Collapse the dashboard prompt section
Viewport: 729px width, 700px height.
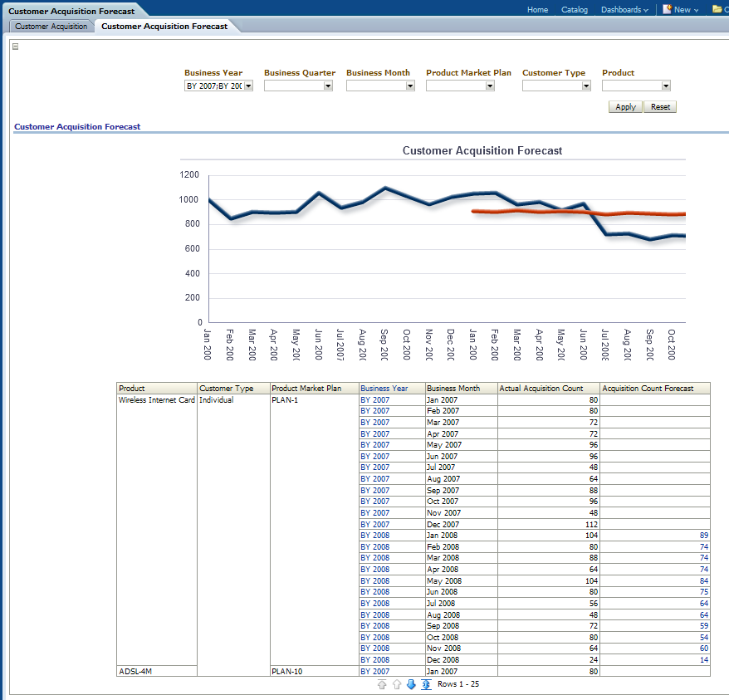[16, 47]
